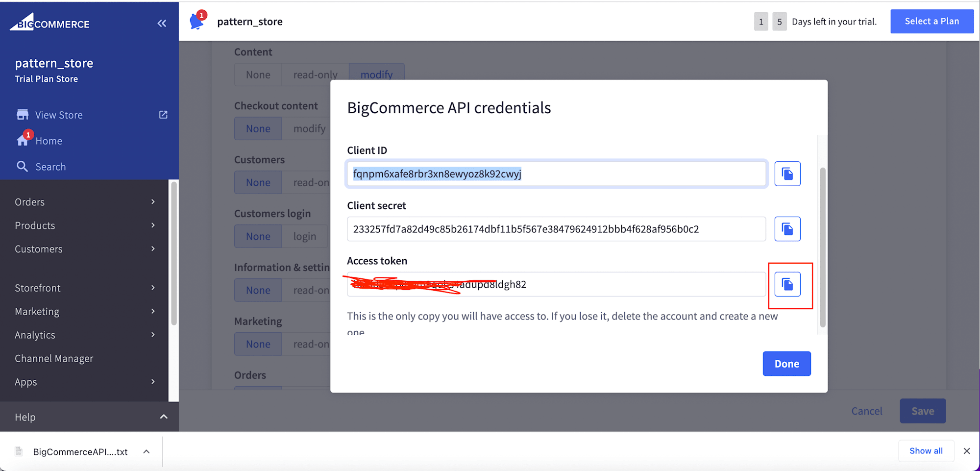Image resolution: width=980 pixels, height=471 pixels.
Task: Click the credentials dialog scrollbar
Action: pos(823,248)
